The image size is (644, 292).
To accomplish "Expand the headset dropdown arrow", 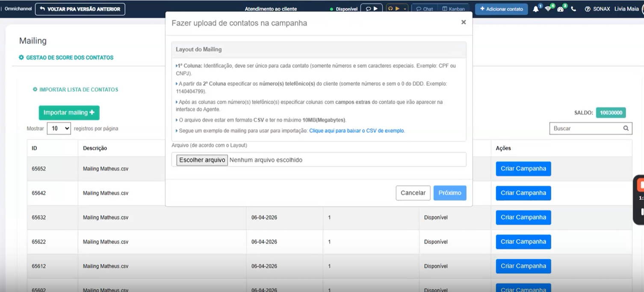I will tap(405, 9).
